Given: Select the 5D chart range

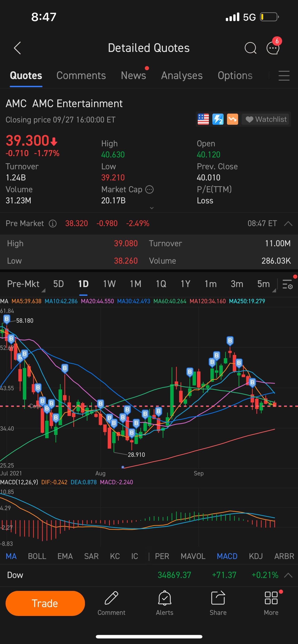Looking at the screenshot, I should [58, 284].
